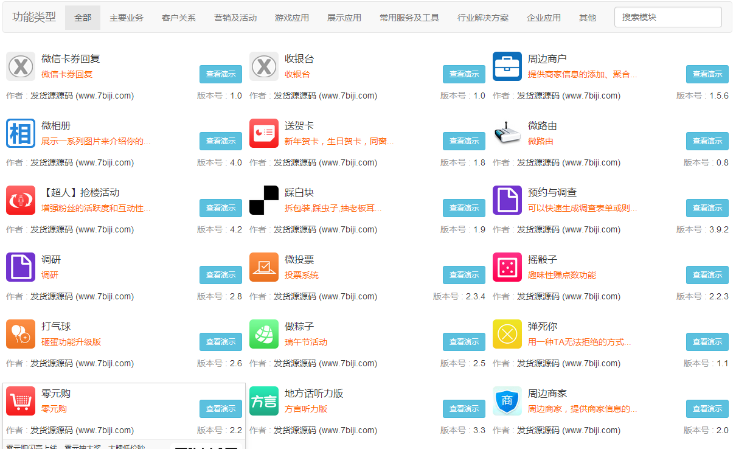Click the 摇骰子 pink dice icon

coord(507,267)
